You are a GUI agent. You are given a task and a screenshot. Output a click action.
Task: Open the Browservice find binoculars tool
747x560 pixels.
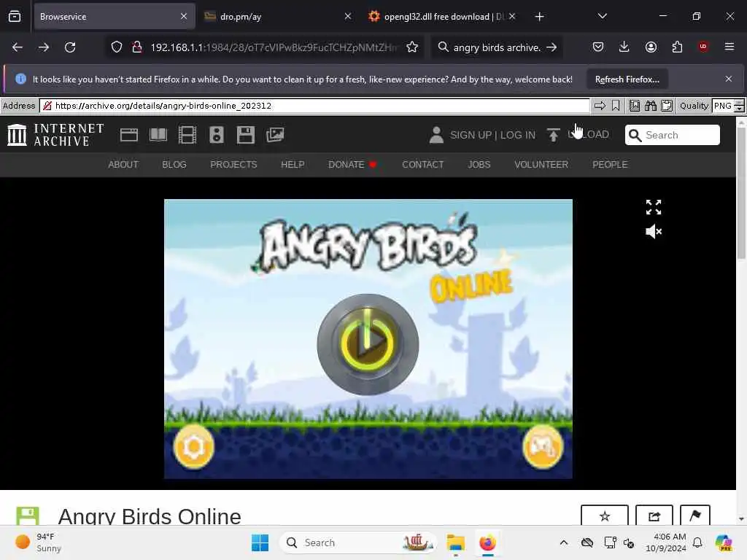(651, 106)
